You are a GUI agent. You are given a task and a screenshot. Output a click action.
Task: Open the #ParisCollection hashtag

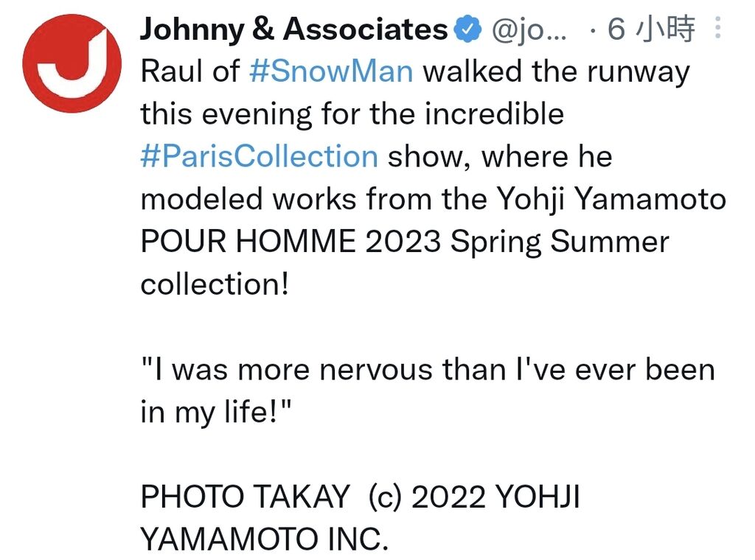click(260, 157)
